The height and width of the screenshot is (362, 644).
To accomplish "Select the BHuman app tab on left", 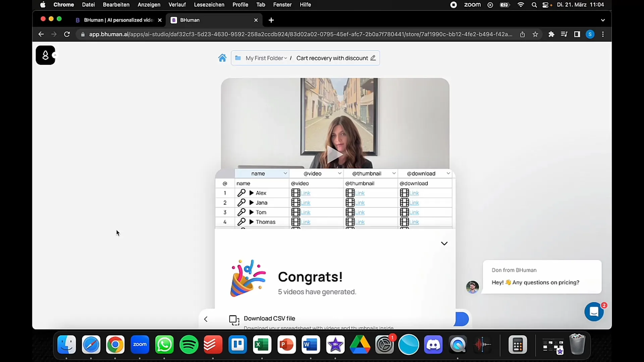I will (x=117, y=20).
